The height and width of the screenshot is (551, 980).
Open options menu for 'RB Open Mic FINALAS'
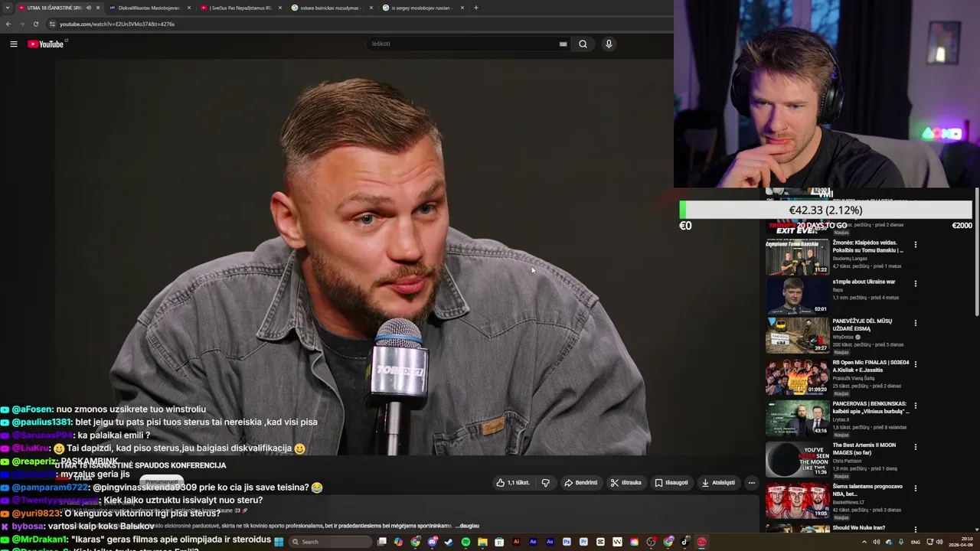[916, 364]
